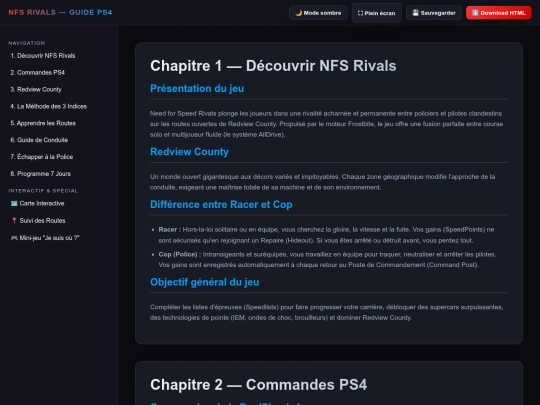
Task: Click the fullscreen brackets icon
Action: pos(360,13)
